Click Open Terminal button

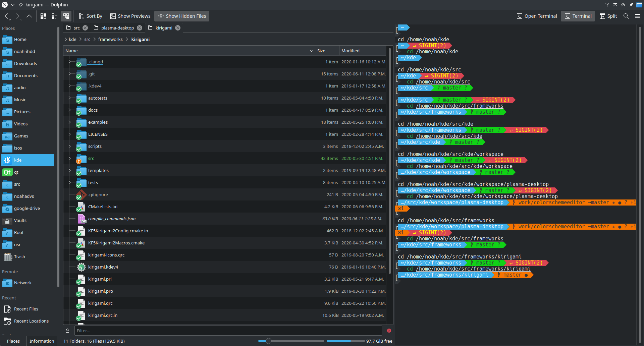[537, 16]
